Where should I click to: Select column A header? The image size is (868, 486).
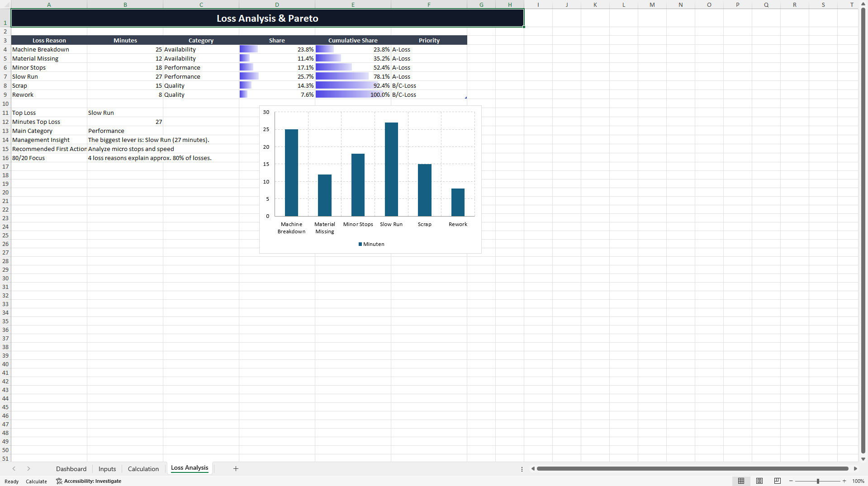point(49,5)
